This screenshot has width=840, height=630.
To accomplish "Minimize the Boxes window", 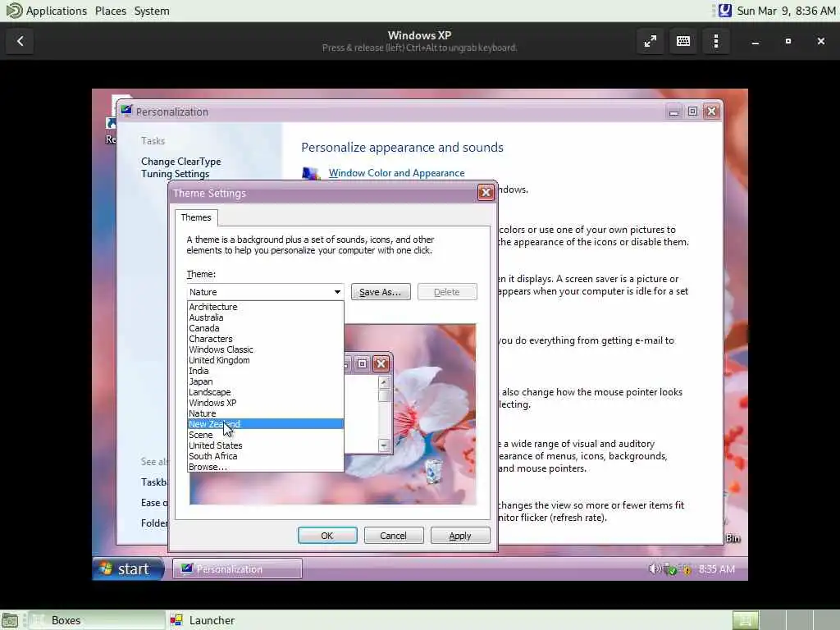I will pyautogui.click(x=756, y=41).
